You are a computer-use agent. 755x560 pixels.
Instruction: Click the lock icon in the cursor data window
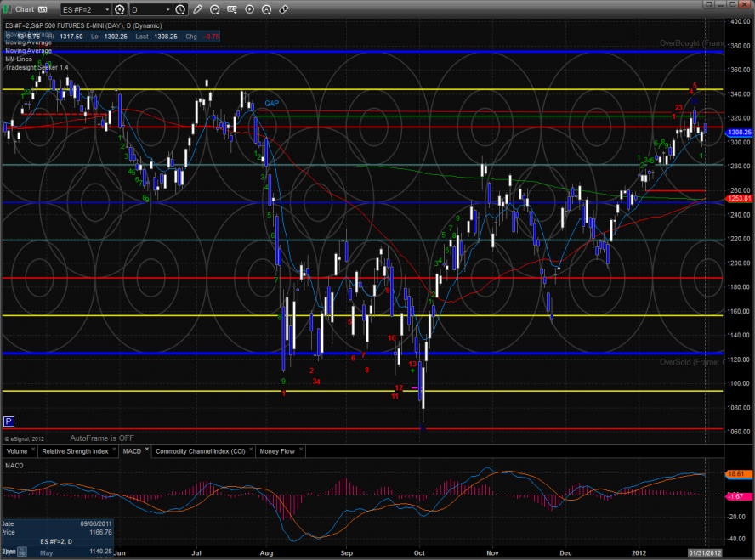22,552
